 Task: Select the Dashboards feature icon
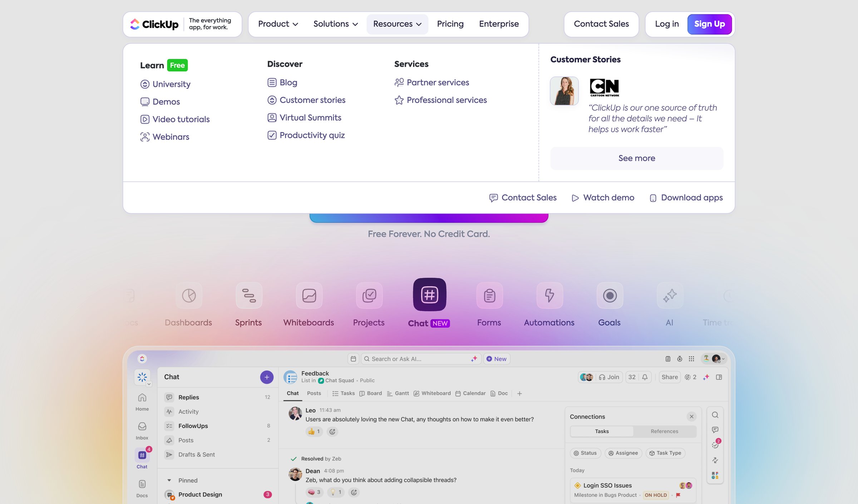pyautogui.click(x=188, y=295)
